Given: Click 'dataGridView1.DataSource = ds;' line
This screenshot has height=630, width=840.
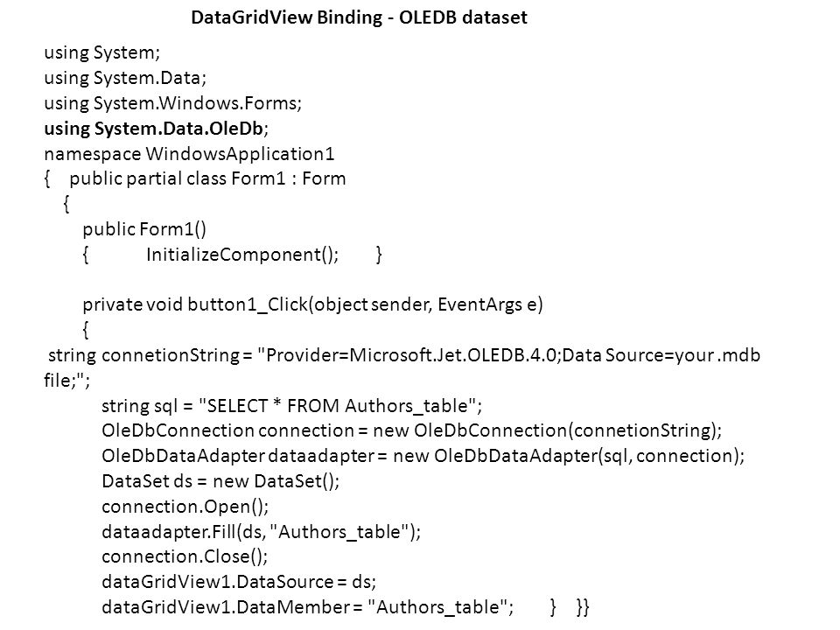Looking at the screenshot, I should pos(238,582).
